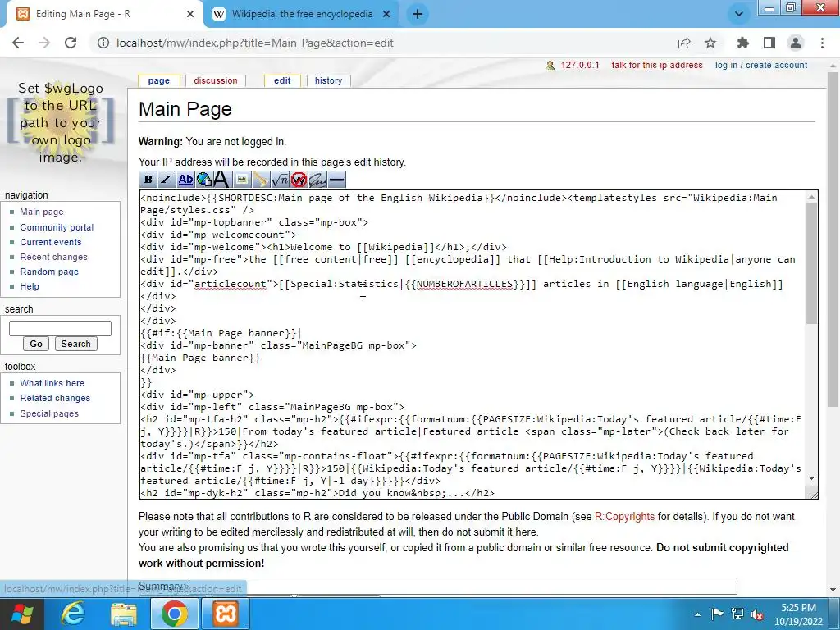Open Random page link
Screen dimensions: 840x630
tap(49, 272)
